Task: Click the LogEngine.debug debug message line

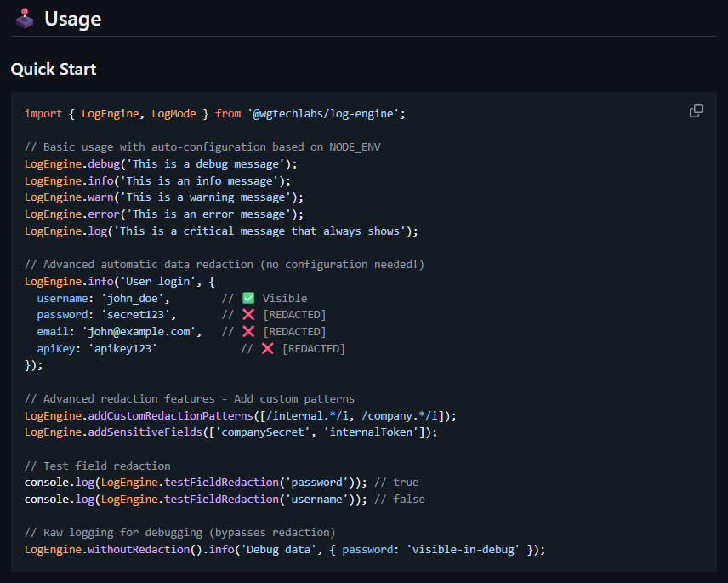Action: [x=161, y=164]
